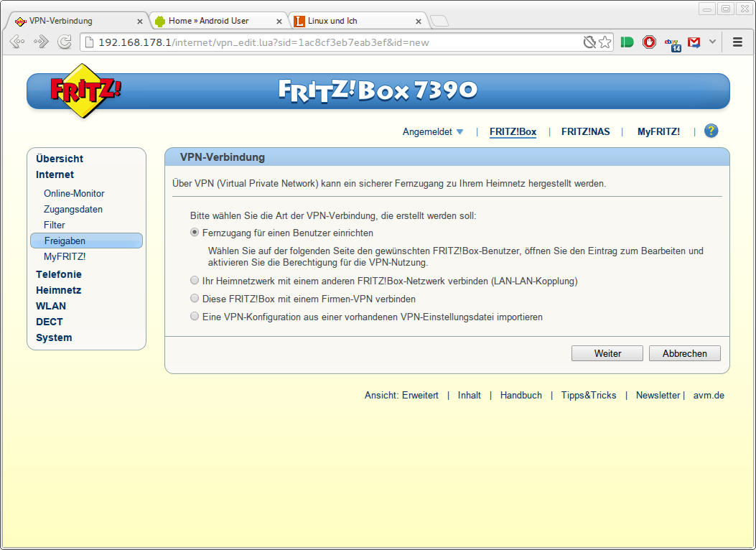Open the Telefonie menu in the sidebar
Image resolution: width=756 pixels, height=550 pixels.
tap(59, 274)
